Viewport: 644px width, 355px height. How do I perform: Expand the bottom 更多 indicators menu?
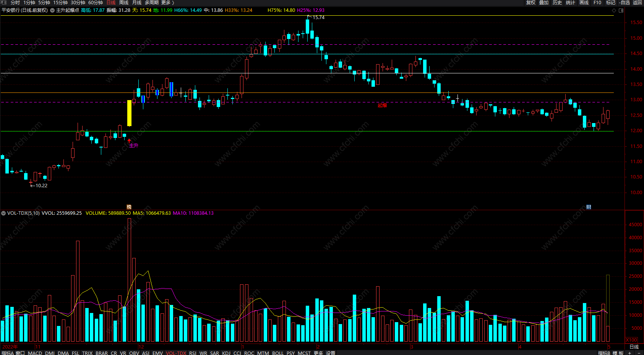coord(318,353)
